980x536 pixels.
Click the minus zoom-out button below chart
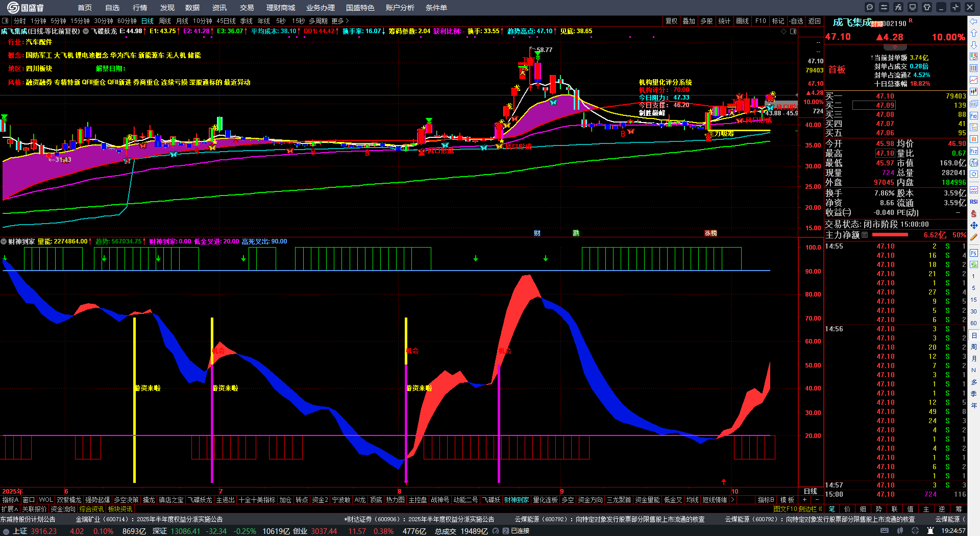[x=817, y=500]
